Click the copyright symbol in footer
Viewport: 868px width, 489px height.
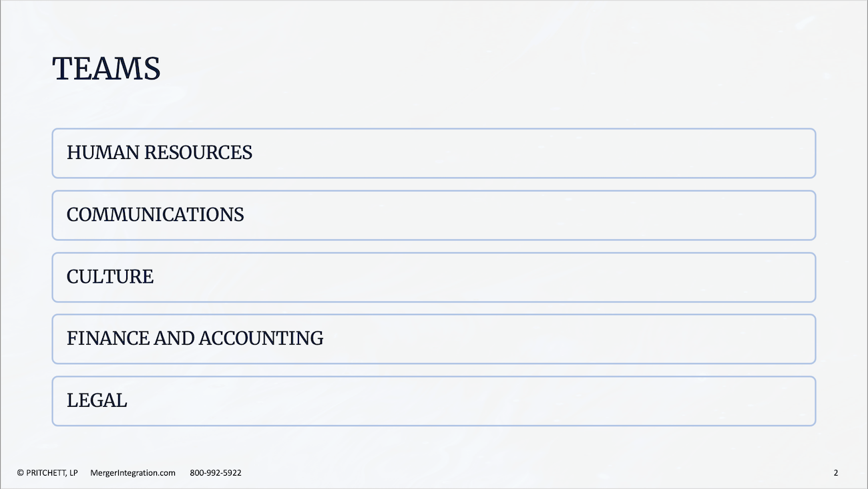(21, 473)
